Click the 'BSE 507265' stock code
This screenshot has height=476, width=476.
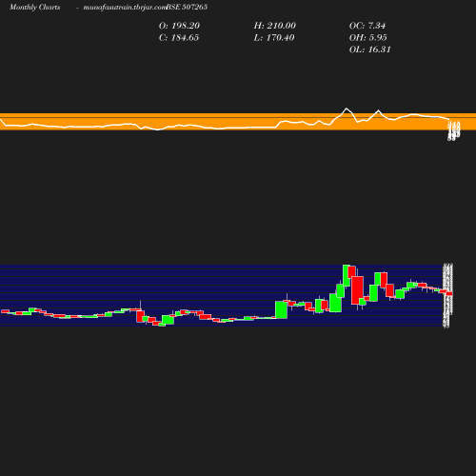[x=187, y=7]
